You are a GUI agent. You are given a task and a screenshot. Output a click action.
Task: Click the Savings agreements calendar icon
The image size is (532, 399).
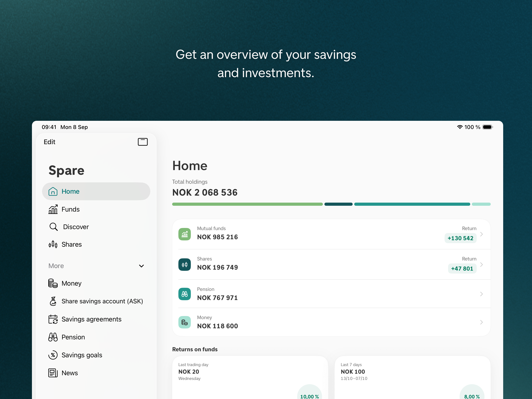[53, 319]
